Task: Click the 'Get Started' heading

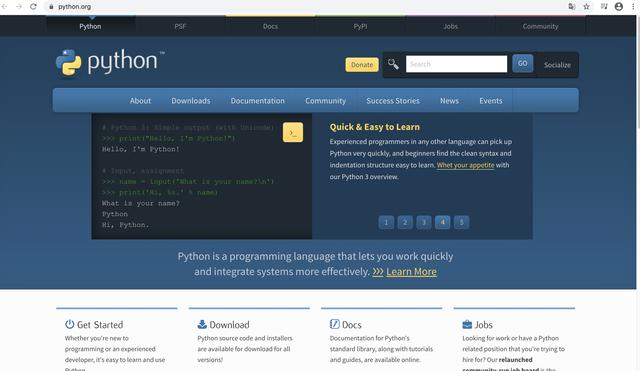Action: (x=100, y=324)
